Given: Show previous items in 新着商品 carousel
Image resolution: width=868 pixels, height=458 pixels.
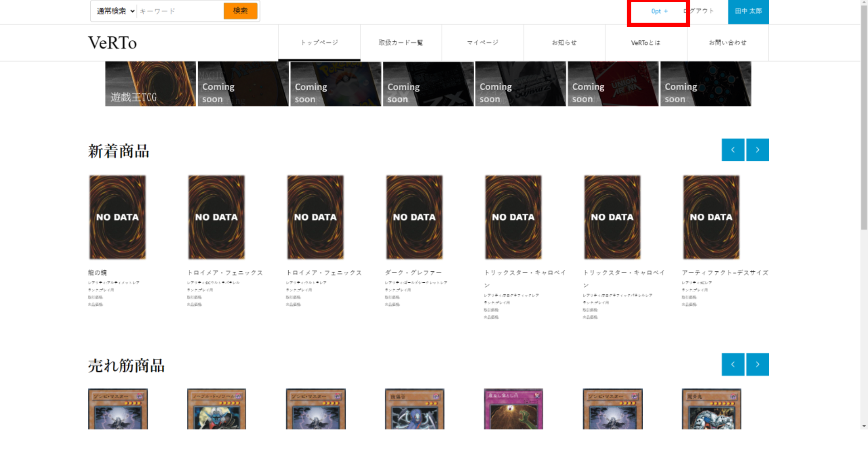Looking at the screenshot, I should point(733,150).
